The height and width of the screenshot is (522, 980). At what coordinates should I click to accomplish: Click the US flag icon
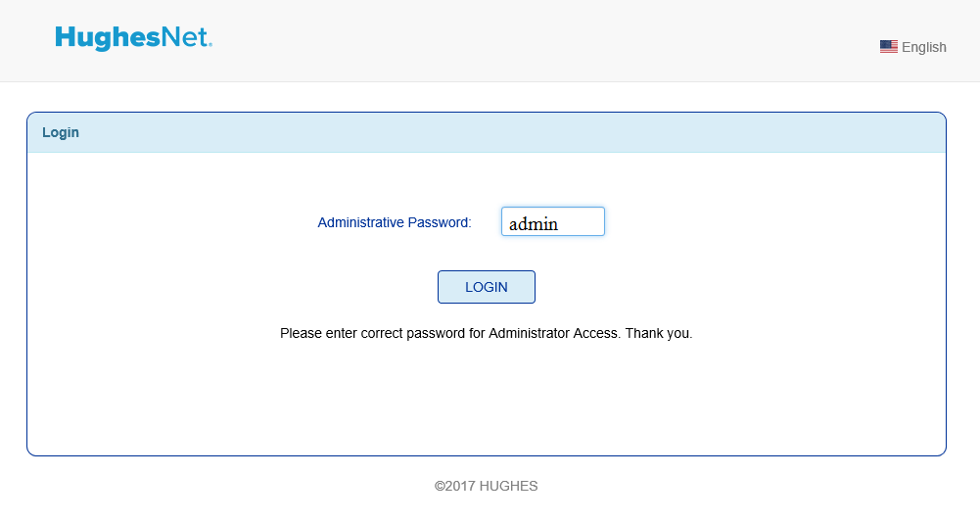[x=888, y=47]
